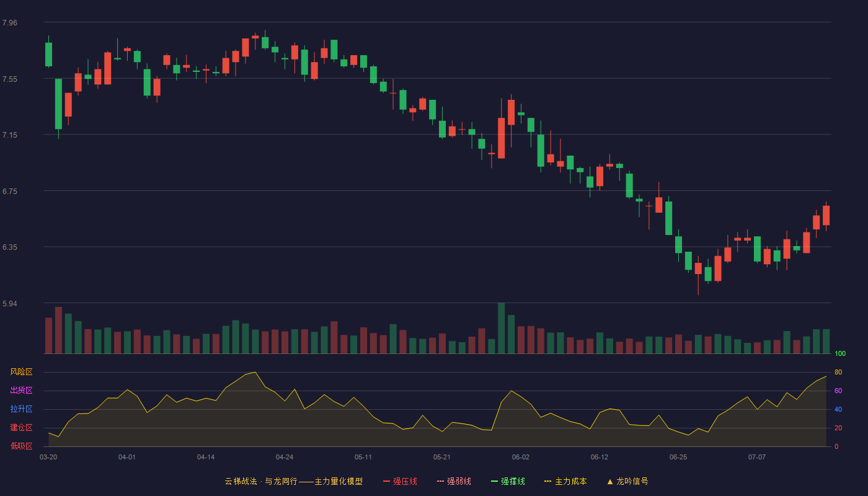Toggle the 强撑线 legend series

[x=508, y=481]
